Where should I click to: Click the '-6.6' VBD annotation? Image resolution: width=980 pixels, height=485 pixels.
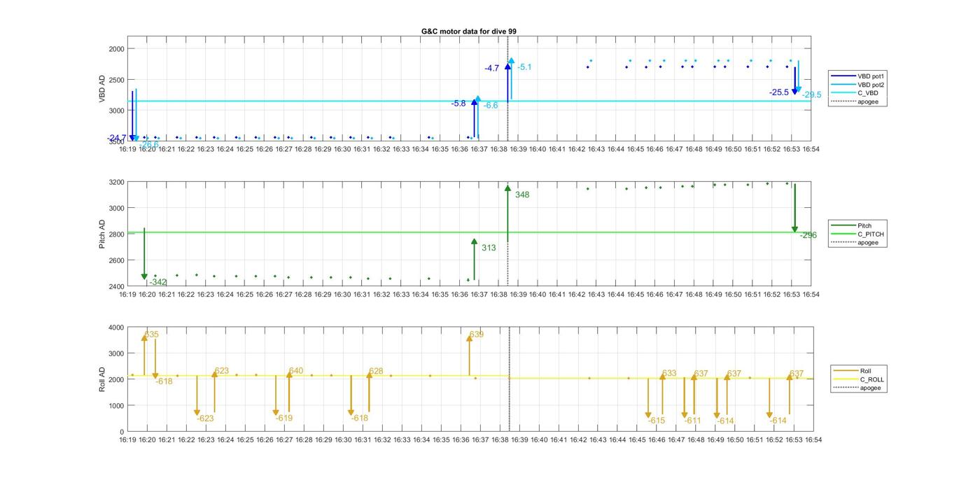tap(491, 106)
